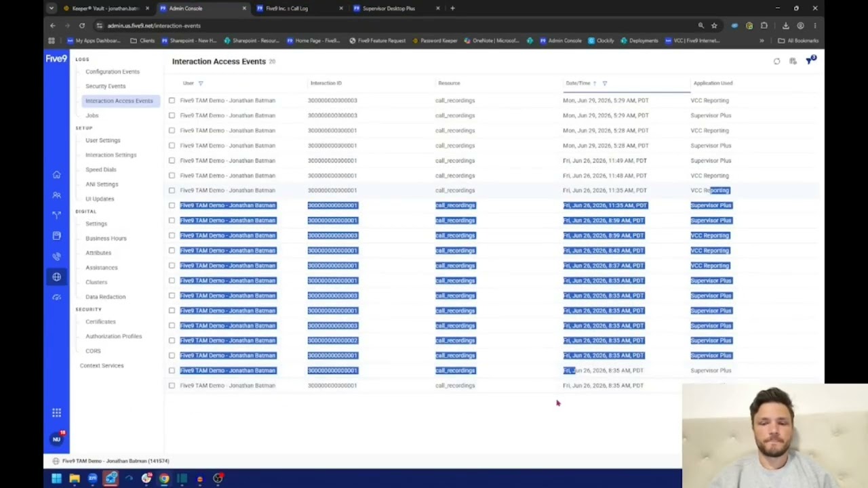Open the browser downloads icon
The width and height of the screenshot is (868, 488).
coord(785,26)
